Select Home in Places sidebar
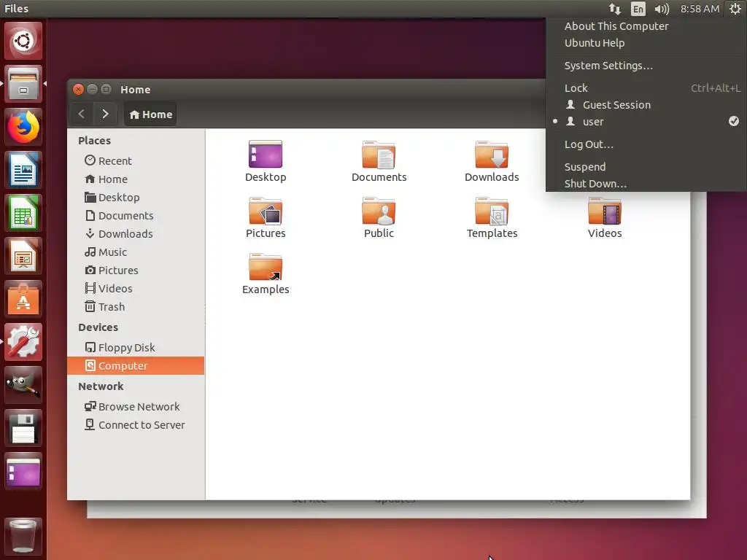 click(x=136, y=179)
